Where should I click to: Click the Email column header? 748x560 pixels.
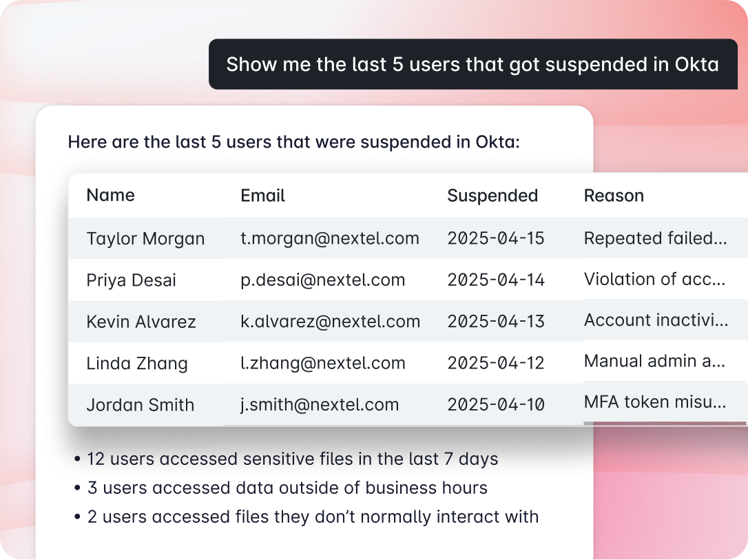coord(262,196)
